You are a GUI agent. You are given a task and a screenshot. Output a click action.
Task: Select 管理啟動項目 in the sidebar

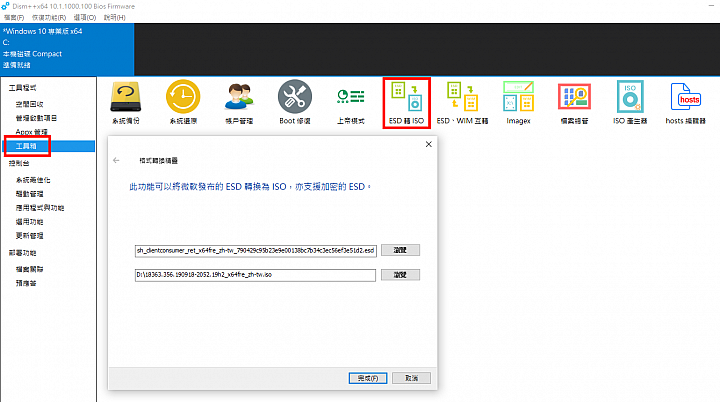pos(36,118)
